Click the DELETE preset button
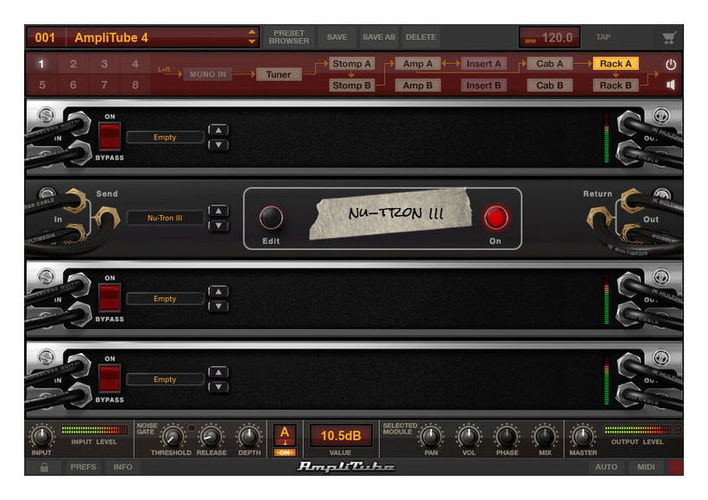 point(421,37)
